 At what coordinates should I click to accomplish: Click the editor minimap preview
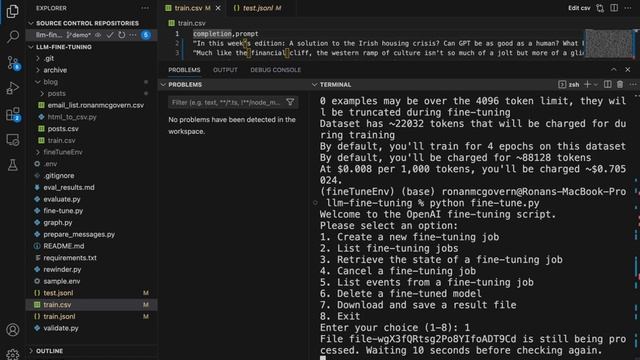[x=609, y=43]
